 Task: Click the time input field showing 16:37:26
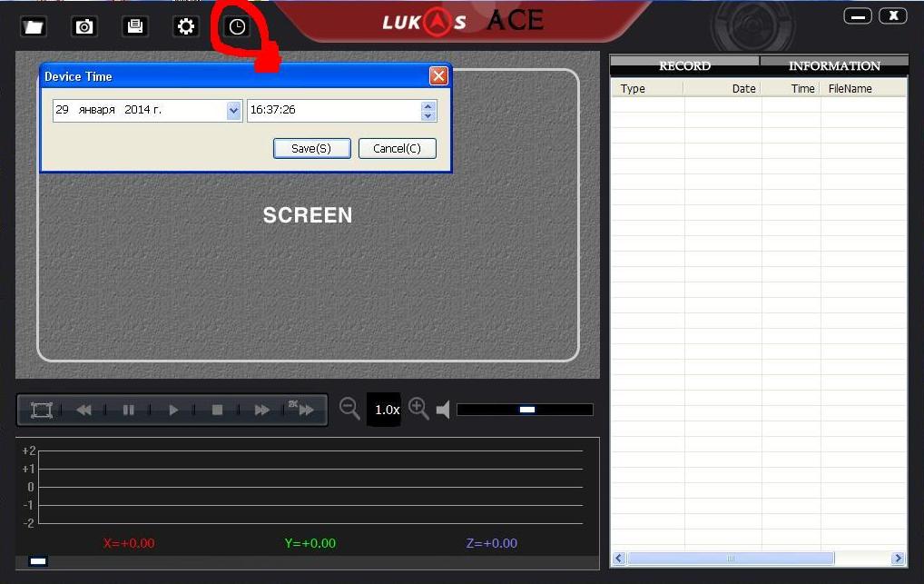click(332, 111)
